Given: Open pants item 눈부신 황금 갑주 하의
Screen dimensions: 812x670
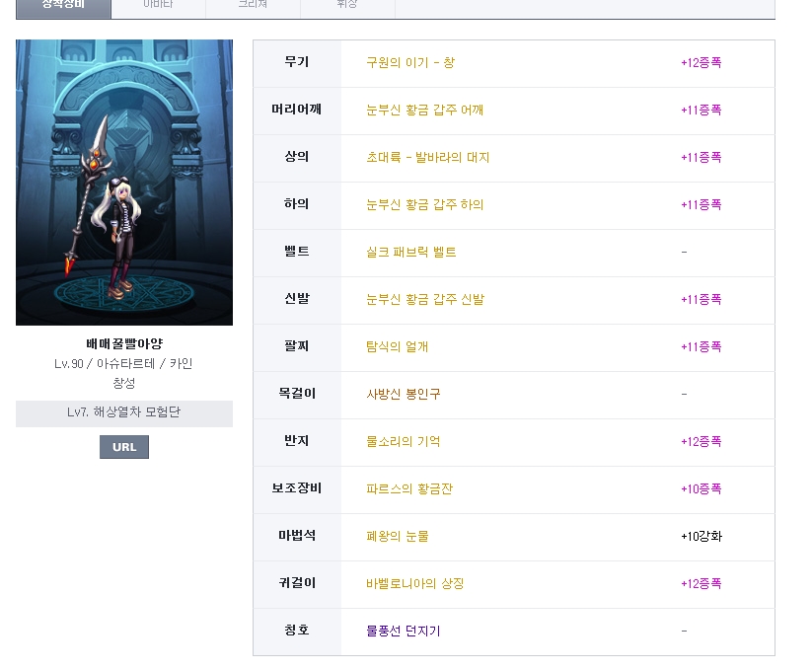Looking at the screenshot, I should pos(424,205).
